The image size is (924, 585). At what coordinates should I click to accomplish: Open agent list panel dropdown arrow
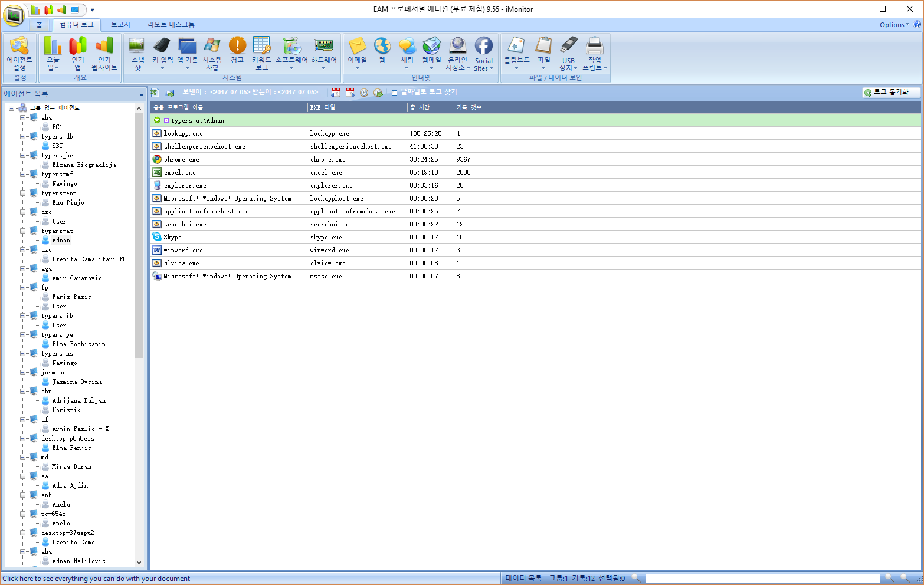[x=142, y=94]
